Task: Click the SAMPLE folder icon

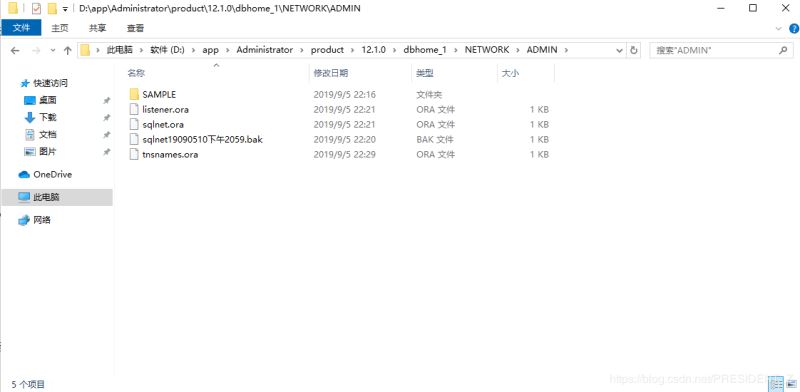Action: [134, 94]
